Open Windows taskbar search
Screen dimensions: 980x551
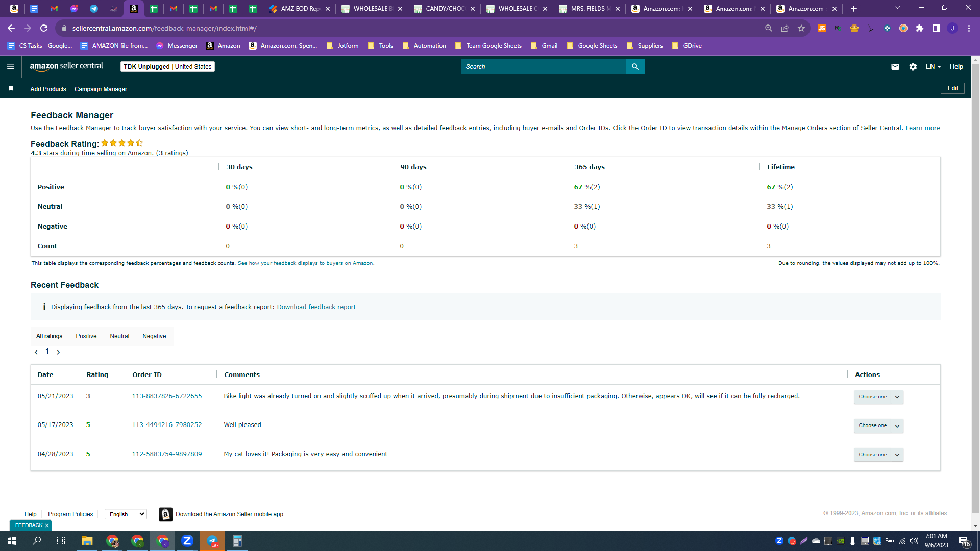tap(37, 541)
